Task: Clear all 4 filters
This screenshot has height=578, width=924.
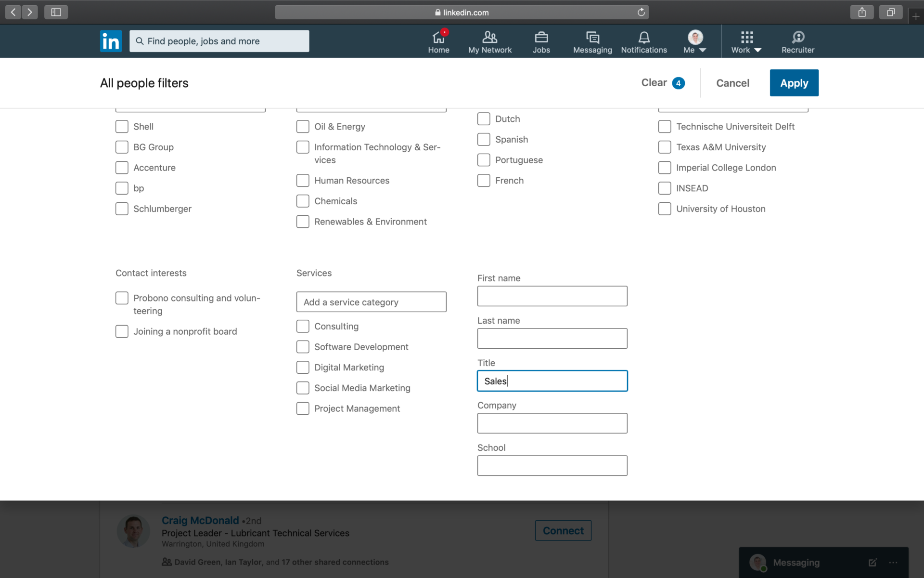Action: coord(663,83)
